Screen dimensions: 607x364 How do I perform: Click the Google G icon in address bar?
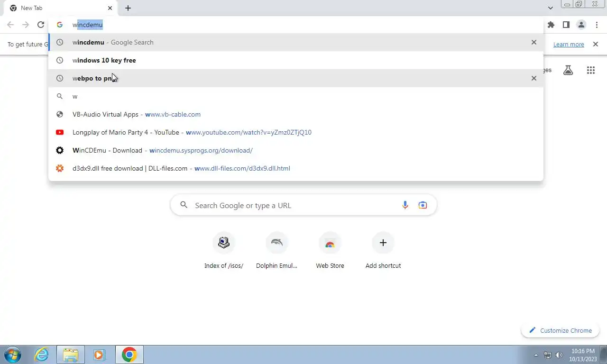[x=60, y=25]
